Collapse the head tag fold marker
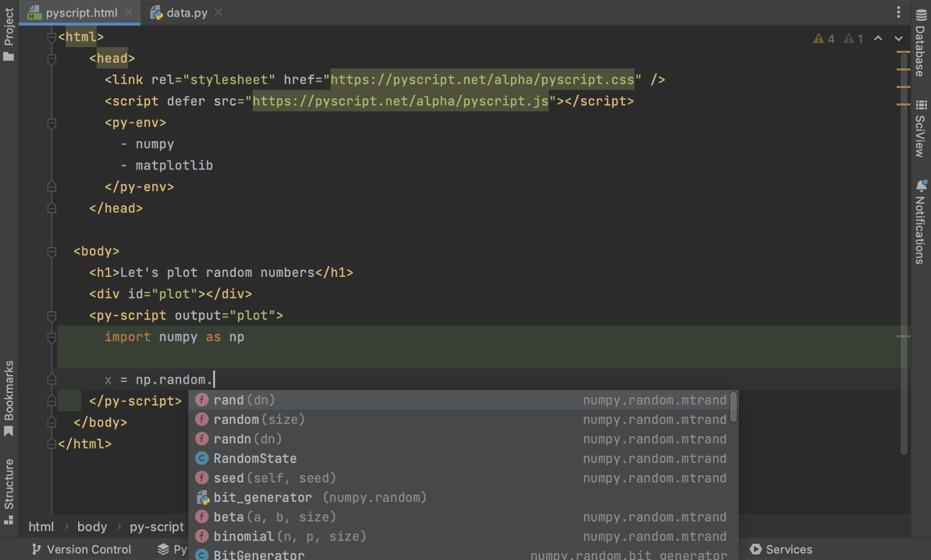This screenshot has height=560, width=931. pyautogui.click(x=52, y=59)
